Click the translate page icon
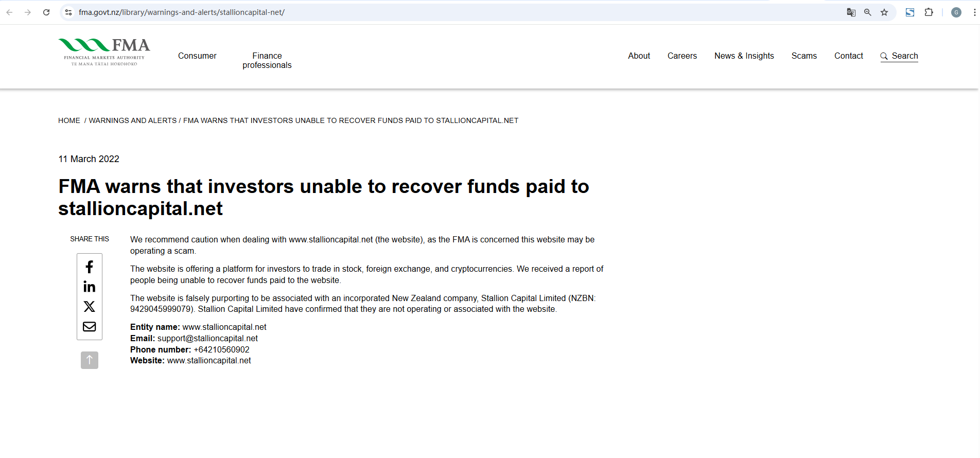 click(851, 12)
